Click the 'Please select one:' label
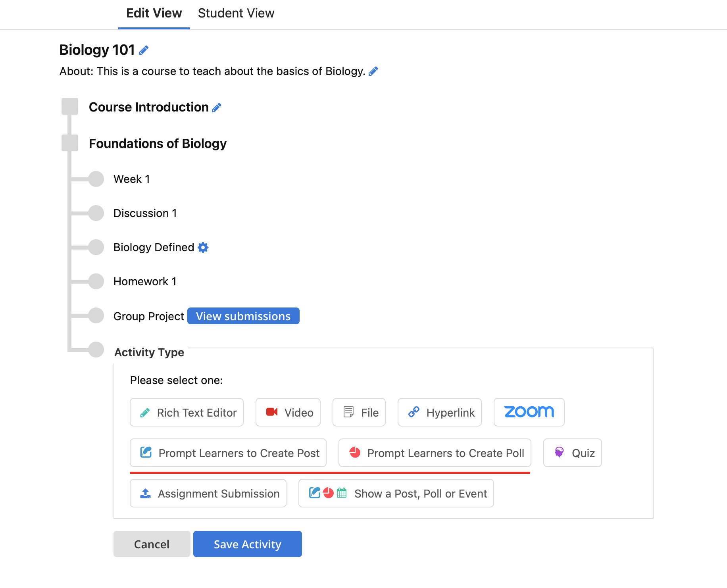Viewport: 727px width, 588px height. point(177,380)
